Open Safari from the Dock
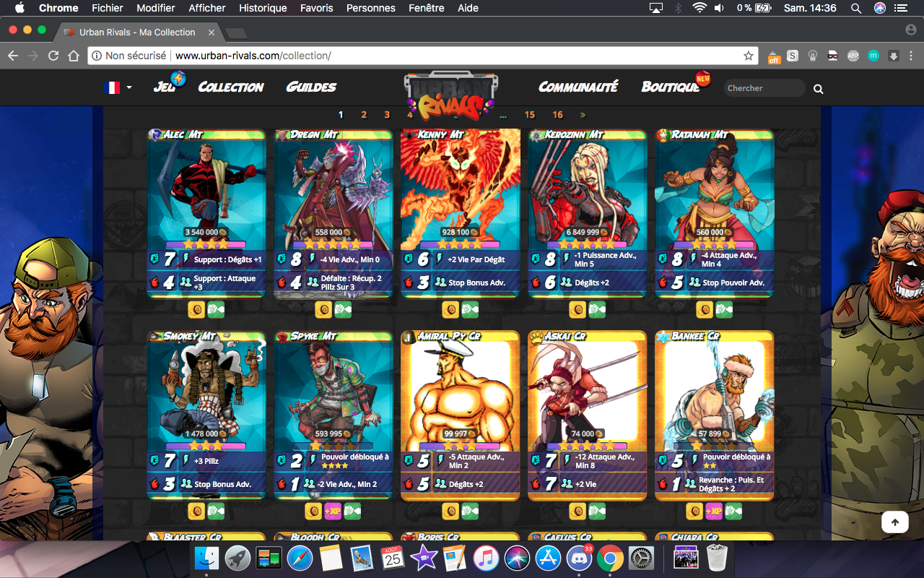The height and width of the screenshot is (578, 924). click(x=300, y=558)
